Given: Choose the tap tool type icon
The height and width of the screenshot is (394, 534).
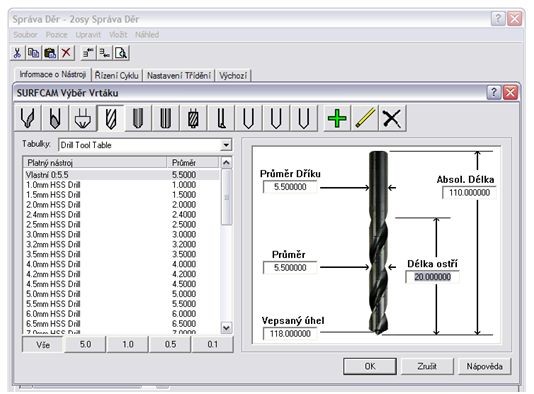Looking at the screenshot, I should pyautogui.click(x=193, y=119).
